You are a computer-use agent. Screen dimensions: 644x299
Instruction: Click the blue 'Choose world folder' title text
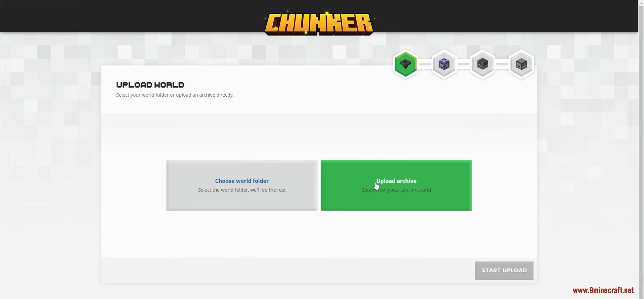tap(242, 181)
